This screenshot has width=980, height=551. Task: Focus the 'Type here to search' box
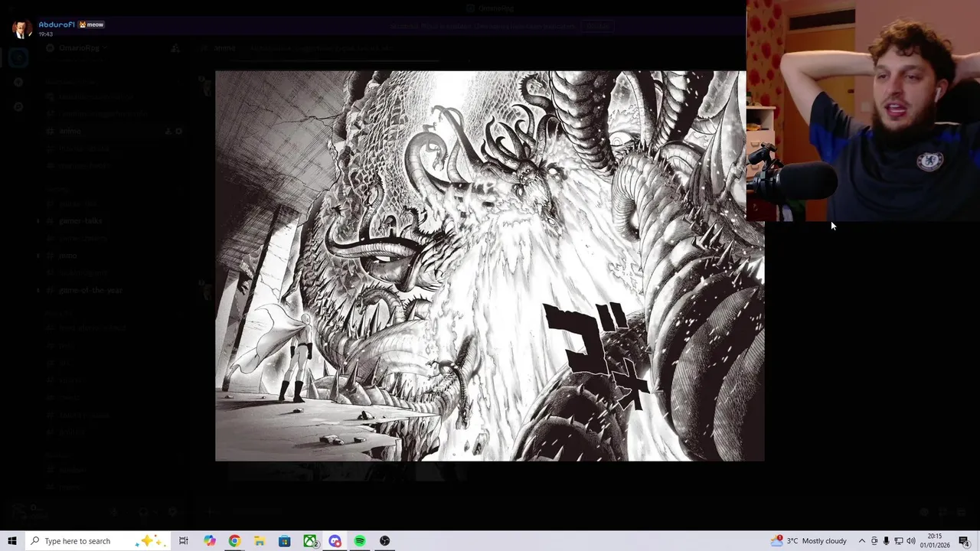point(97,541)
